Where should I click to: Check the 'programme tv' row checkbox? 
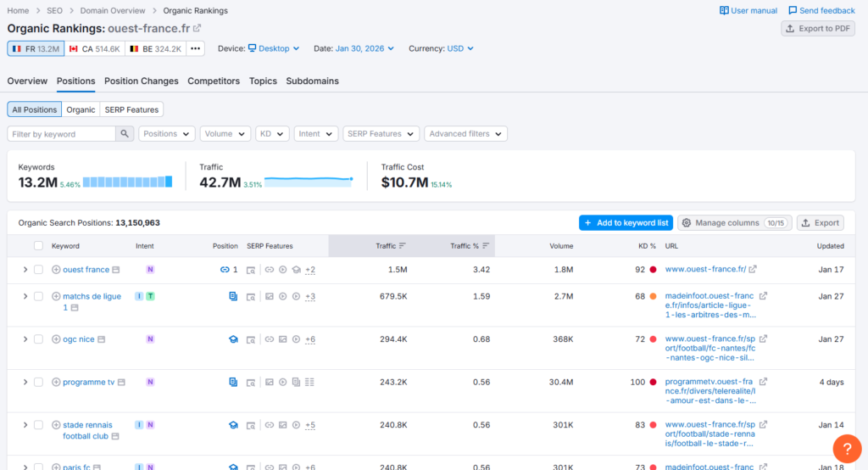click(38, 382)
